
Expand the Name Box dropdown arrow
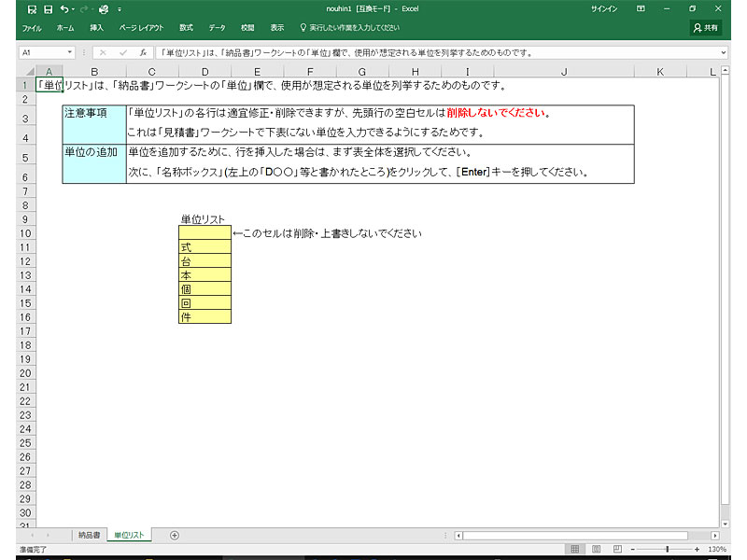coord(69,52)
